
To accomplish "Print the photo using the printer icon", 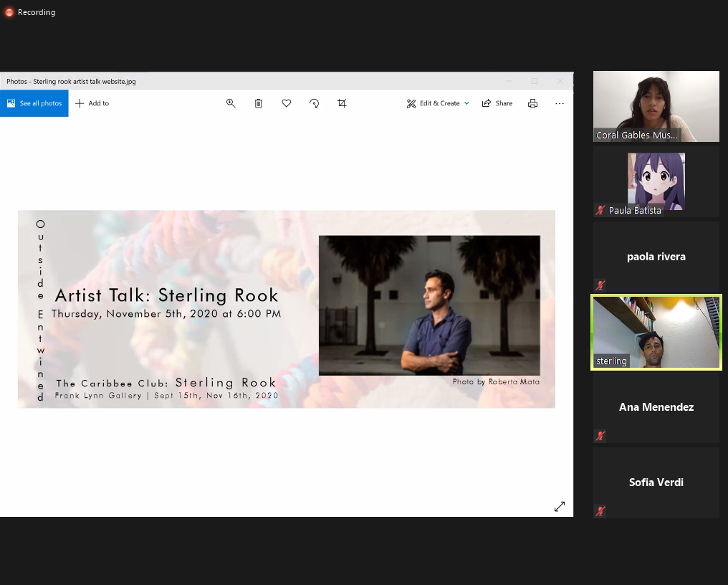I will (x=532, y=103).
